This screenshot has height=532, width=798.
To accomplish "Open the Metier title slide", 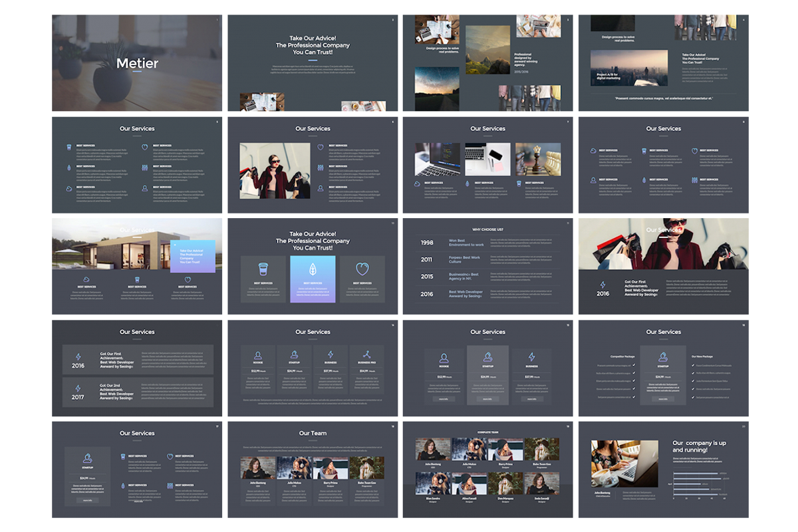I will (x=137, y=63).
